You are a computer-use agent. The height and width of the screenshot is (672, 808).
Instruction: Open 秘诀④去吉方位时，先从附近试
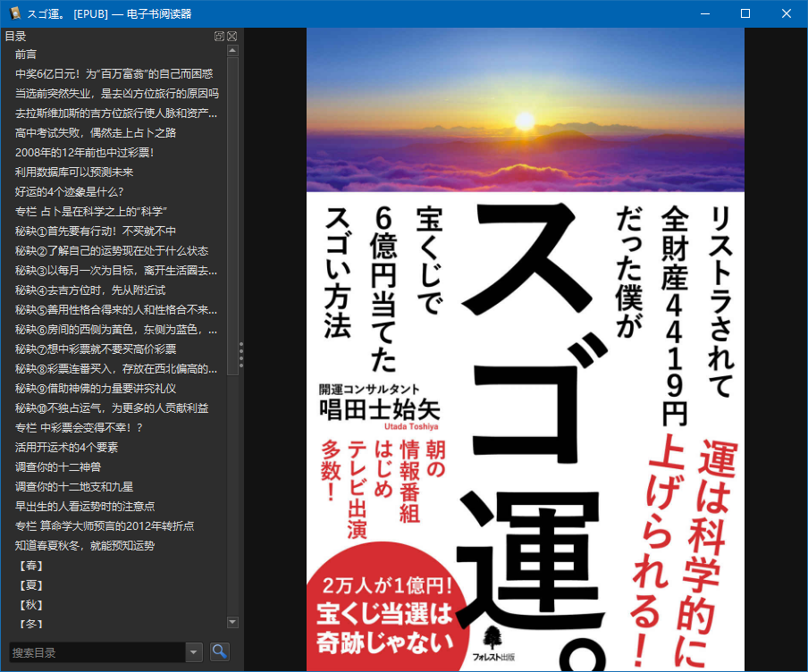click(x=90, y=290)
